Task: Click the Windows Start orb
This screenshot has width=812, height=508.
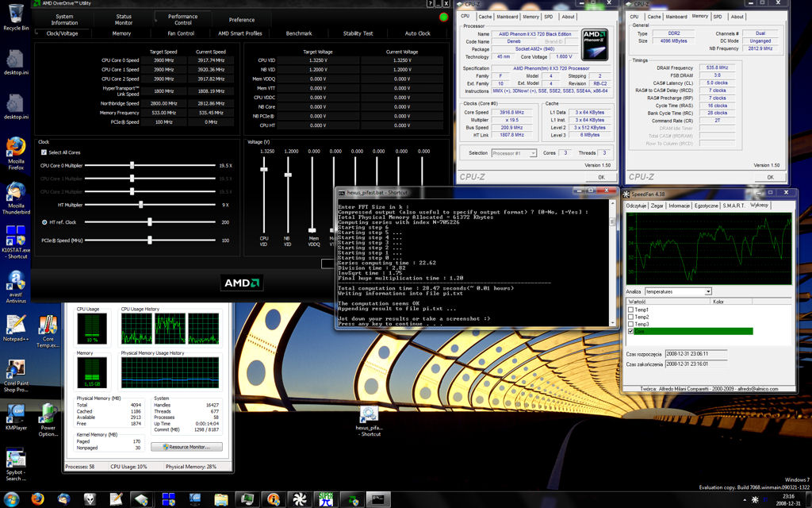Action: 11,499
